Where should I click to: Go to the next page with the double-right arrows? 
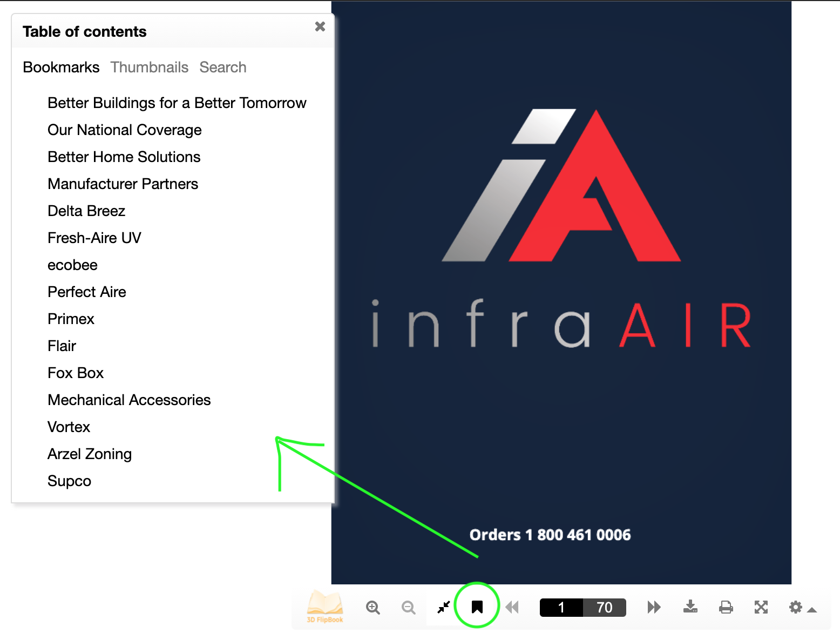point(654,607)
